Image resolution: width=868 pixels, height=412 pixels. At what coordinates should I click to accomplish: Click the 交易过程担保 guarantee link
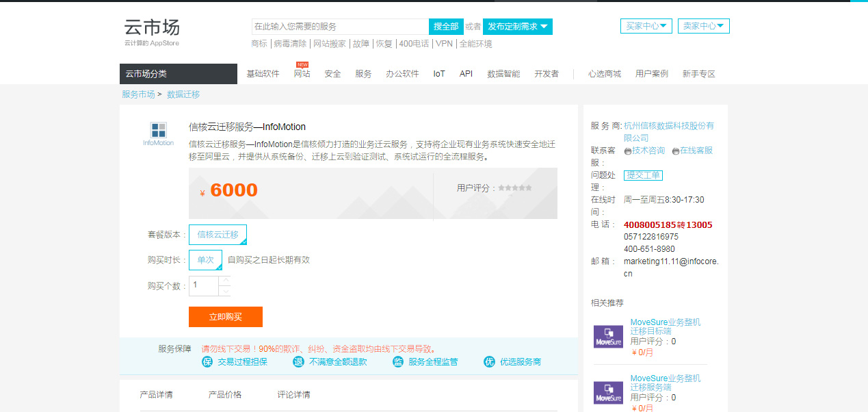[242, 362]
